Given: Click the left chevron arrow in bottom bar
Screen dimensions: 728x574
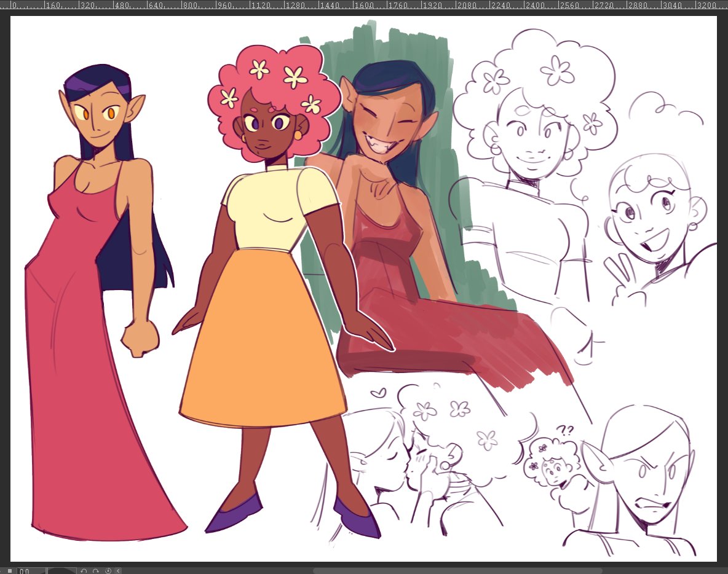Looking at the screenshot, I should coord(119,571).
